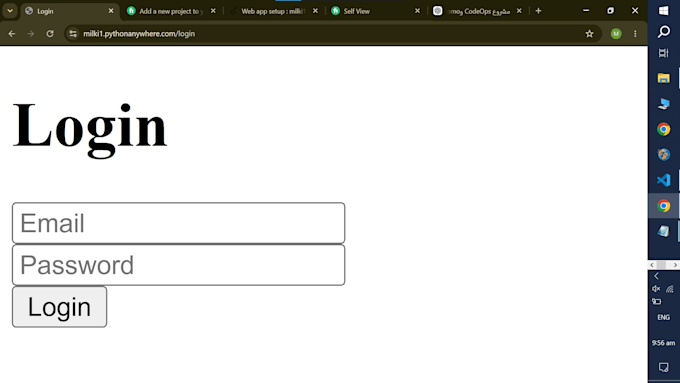This screenshot has width=680, height=383.
Task: Open Windows search from taskbar
Action: [x=663, y=32]
